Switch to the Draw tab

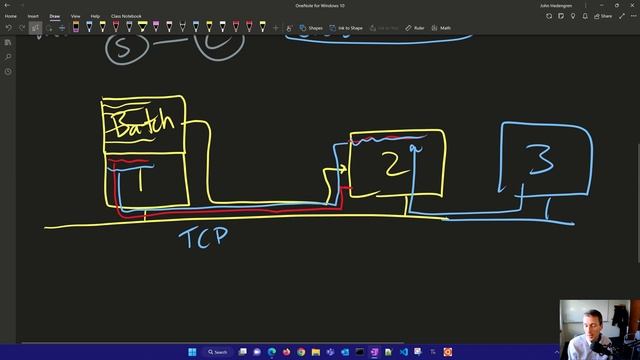tap(55, 16)
